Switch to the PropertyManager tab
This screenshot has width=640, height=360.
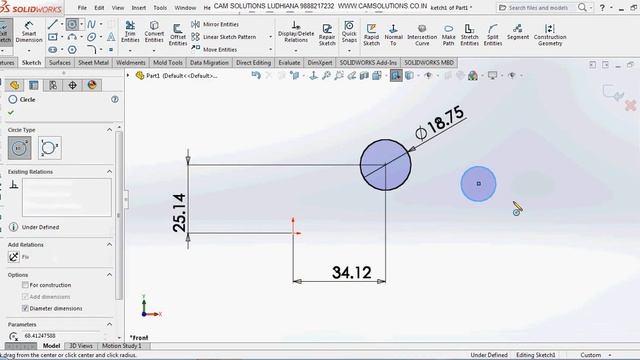point(33,85)
